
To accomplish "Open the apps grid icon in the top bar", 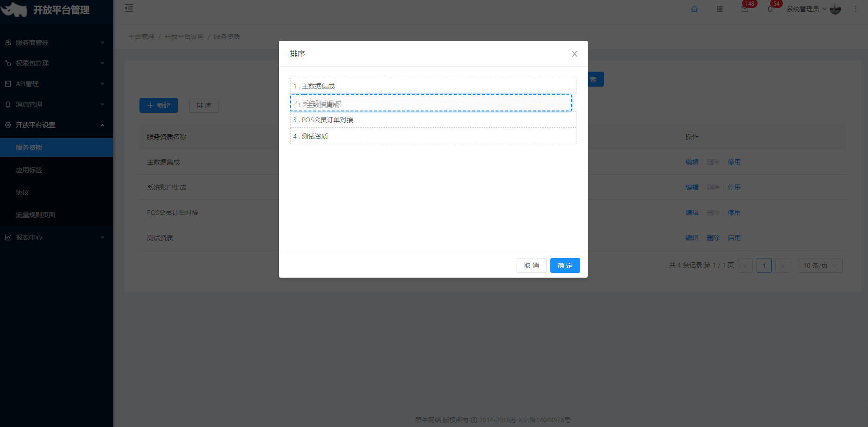I will (x=720, y=9).
